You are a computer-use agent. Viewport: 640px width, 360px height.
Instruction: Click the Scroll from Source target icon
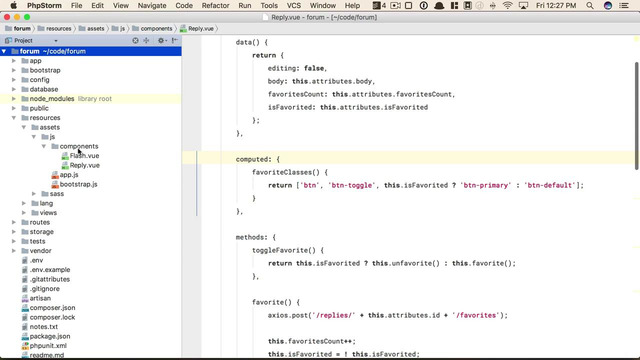click(135, 40)
